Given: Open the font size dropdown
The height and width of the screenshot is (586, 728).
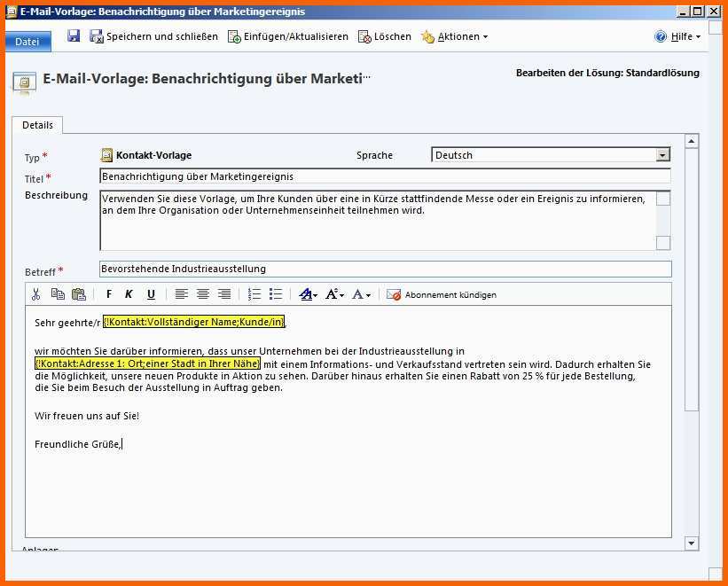Looking at the screenshot, I should [x=334, y=294].
